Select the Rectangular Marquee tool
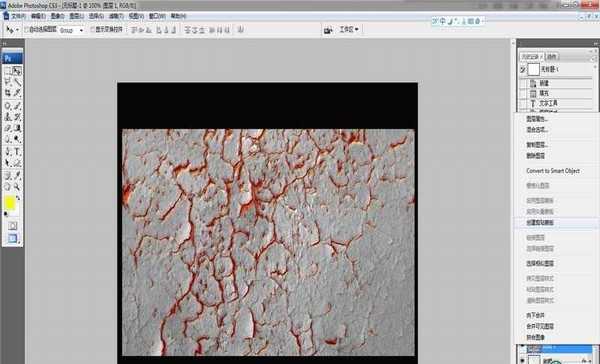This screenshot has height=364, width=600. 8,71
